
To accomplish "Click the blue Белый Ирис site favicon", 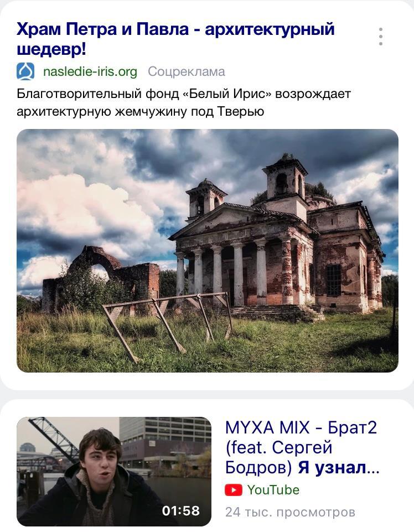I will tap(25, 71).
